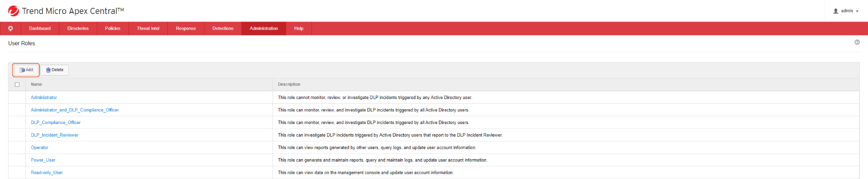
Task: Open the help question mark icon
Action: pos(857,42)
